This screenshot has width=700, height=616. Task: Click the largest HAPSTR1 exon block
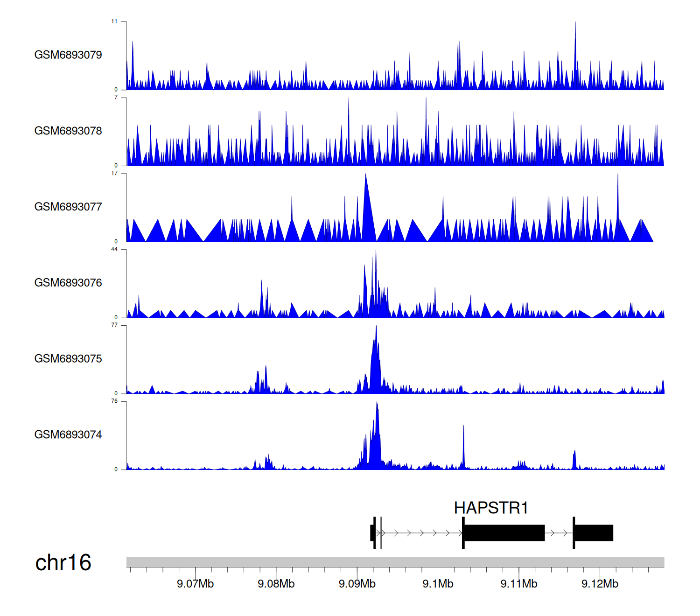coord(504,533)
